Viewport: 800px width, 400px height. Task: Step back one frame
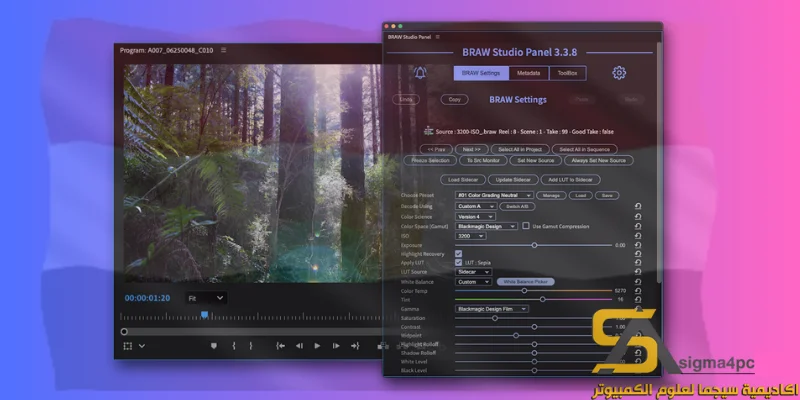click(x=299, y=346)
